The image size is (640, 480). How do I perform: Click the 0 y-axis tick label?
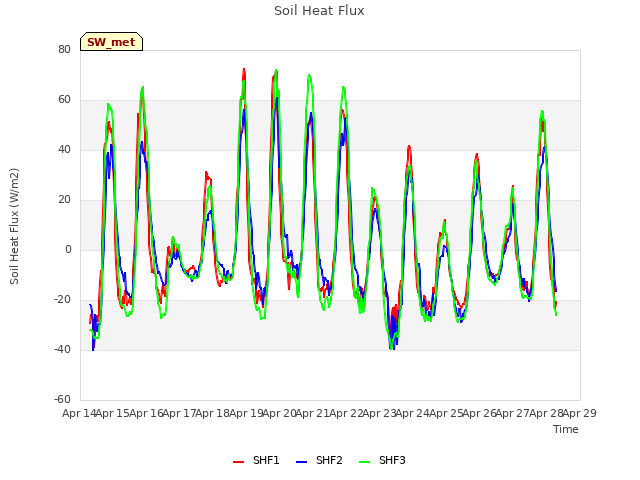(68, 250)
